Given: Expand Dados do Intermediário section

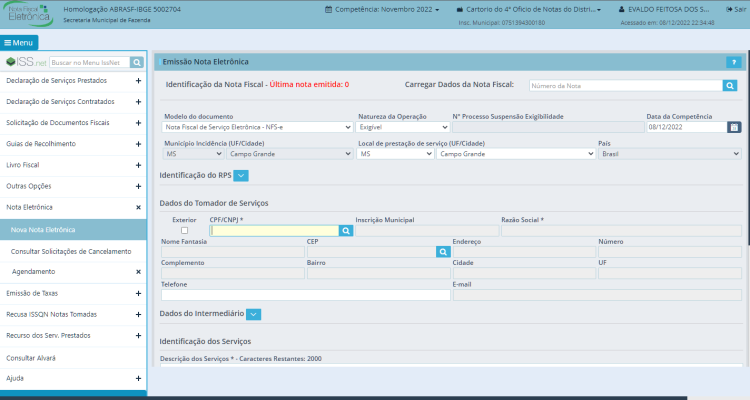Looking at the screenshot, I should tap(254, 314).
